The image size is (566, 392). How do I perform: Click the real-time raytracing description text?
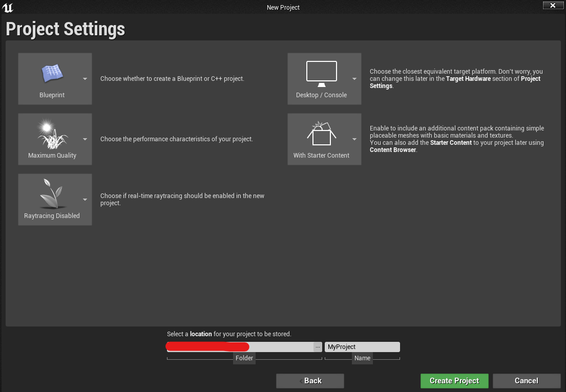pyautogui.click(x=182, y=200)
